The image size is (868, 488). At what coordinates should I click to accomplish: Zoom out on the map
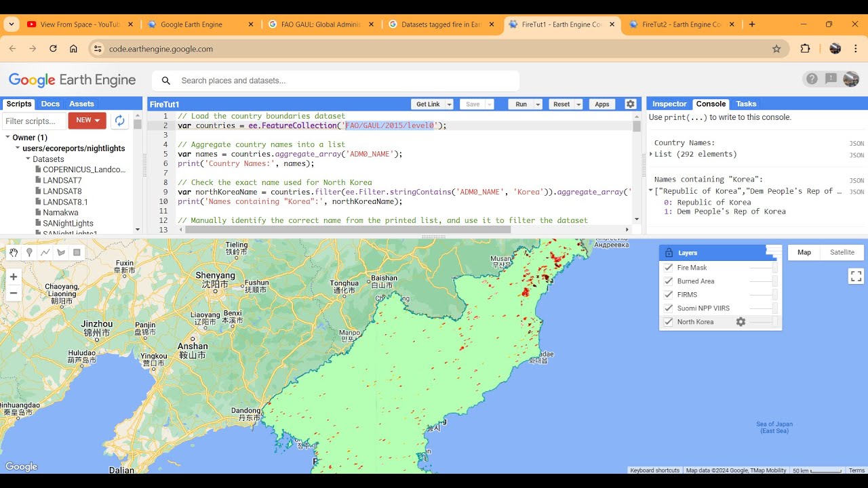14,293
